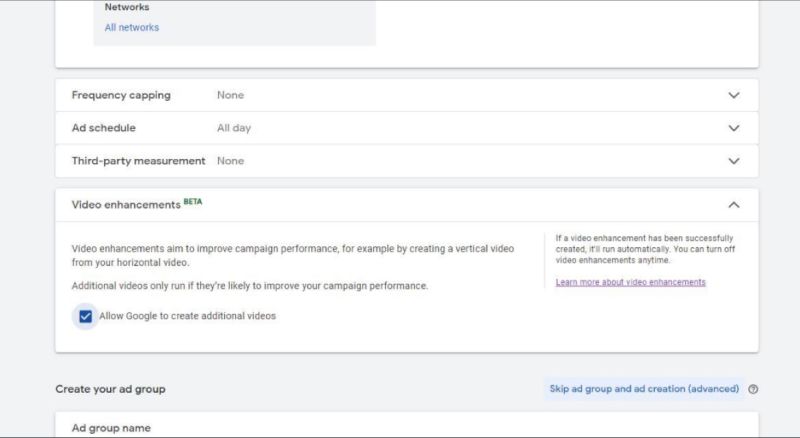Click the Ad schedule row label
The height and width of the screenshot is (438, 800).
click(104, 129)
